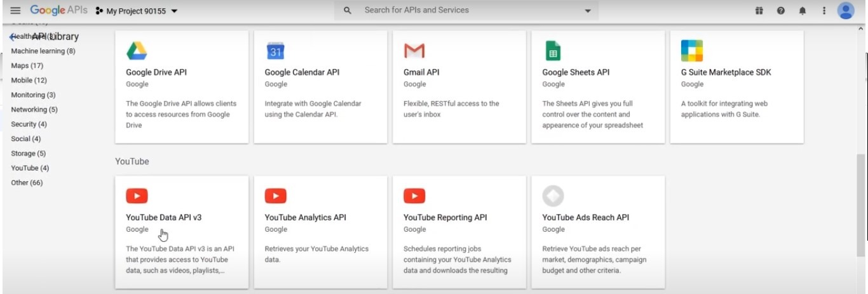The width and height of the screenshot is (868, 294).
Task: Click the YouTube section heading
Action: 132,161
